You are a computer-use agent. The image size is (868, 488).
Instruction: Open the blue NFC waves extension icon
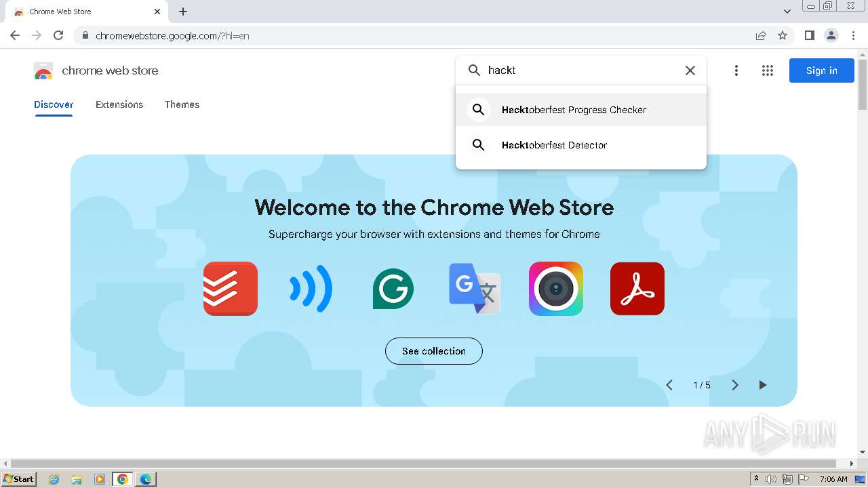click(x=312, y=289)
